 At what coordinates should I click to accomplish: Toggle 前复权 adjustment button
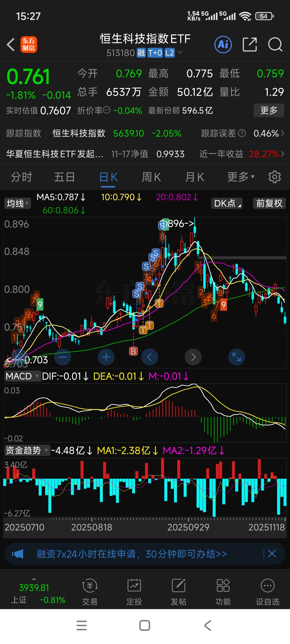[x=269, y=203]
